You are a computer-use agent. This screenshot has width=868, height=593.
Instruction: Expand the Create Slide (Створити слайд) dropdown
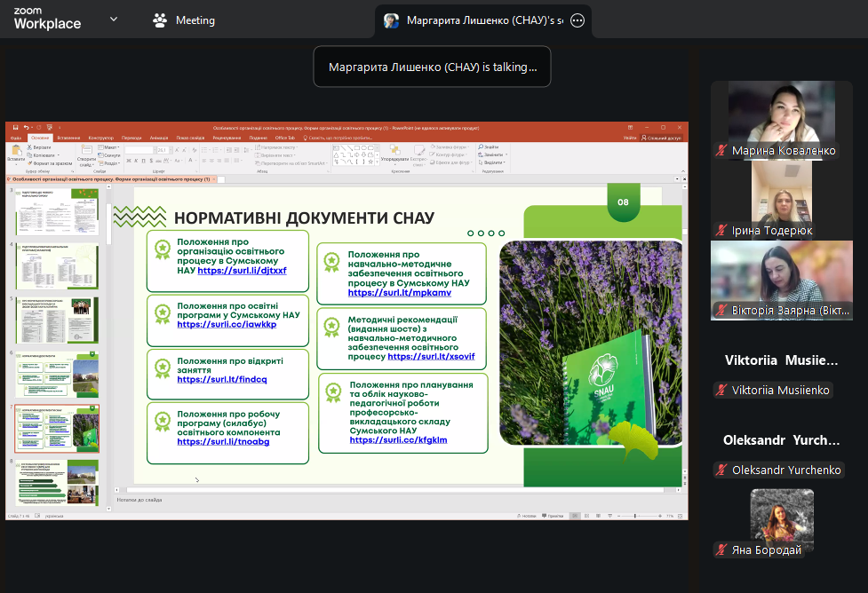[86, 164]
